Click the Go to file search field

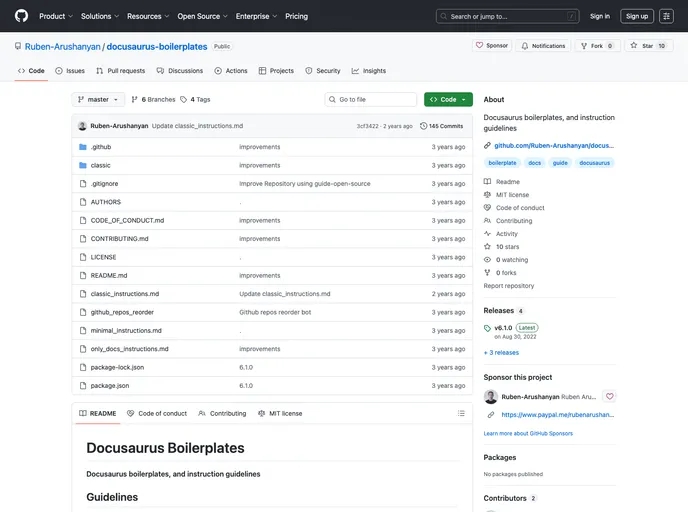(x=371, y=100)
